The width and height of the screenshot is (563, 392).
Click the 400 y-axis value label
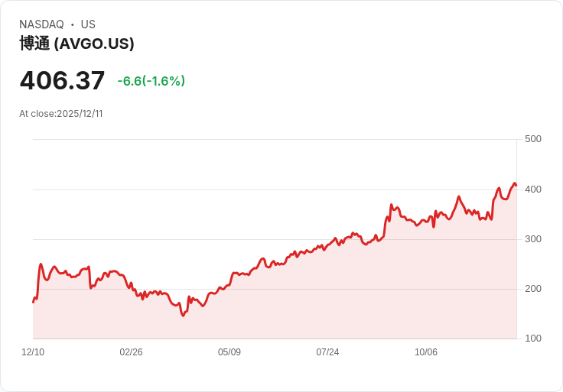[533, 190]
